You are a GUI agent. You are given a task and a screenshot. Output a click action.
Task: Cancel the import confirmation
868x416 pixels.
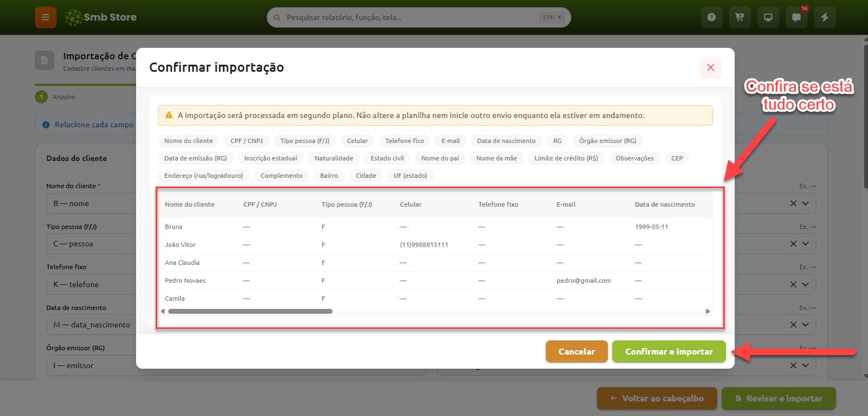point(576,351)
